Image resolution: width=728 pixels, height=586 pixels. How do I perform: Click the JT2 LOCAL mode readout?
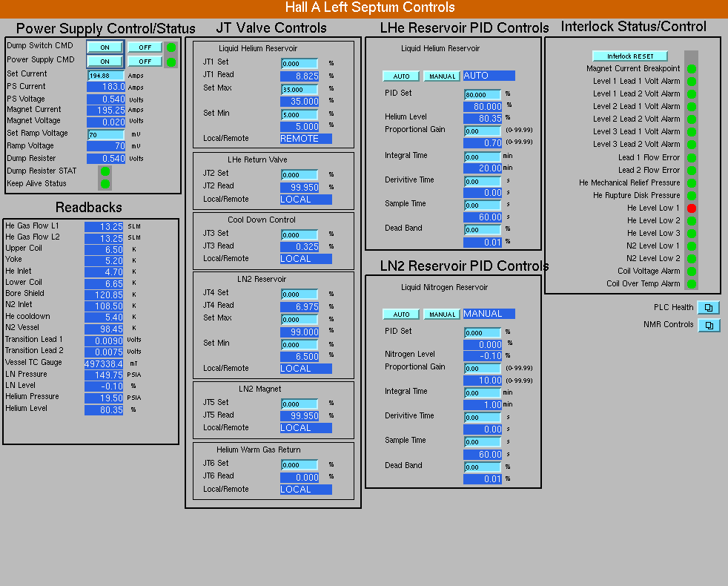click(x=306, y=200)
